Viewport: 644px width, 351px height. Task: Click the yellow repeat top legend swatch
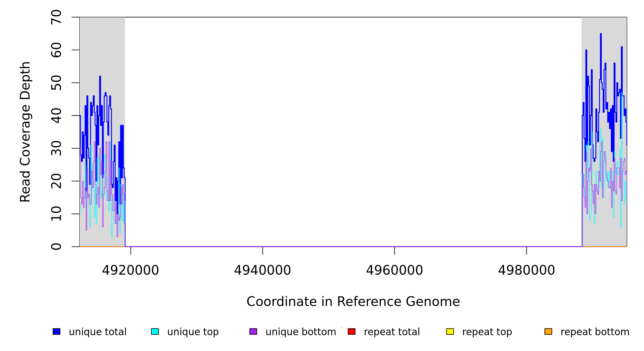(x=450, y=331)
